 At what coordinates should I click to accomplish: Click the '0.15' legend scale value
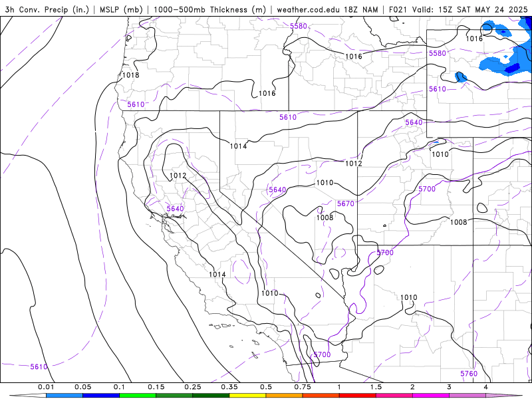[x=156, y=387]
